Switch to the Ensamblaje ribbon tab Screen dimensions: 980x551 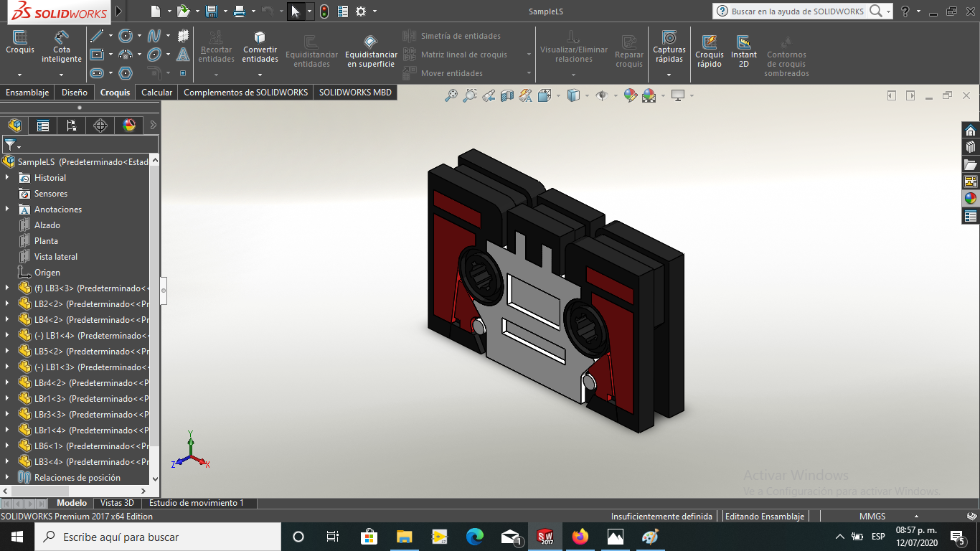27,93
